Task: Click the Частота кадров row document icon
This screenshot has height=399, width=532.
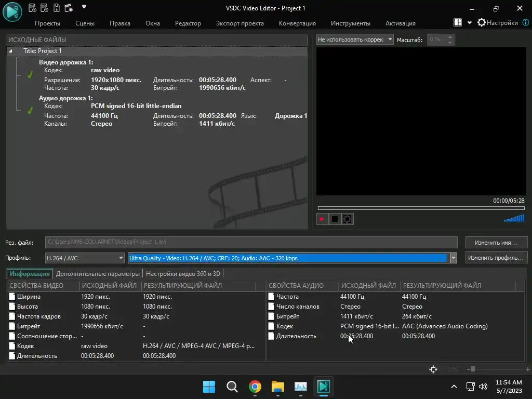Action: pos(12,316)
